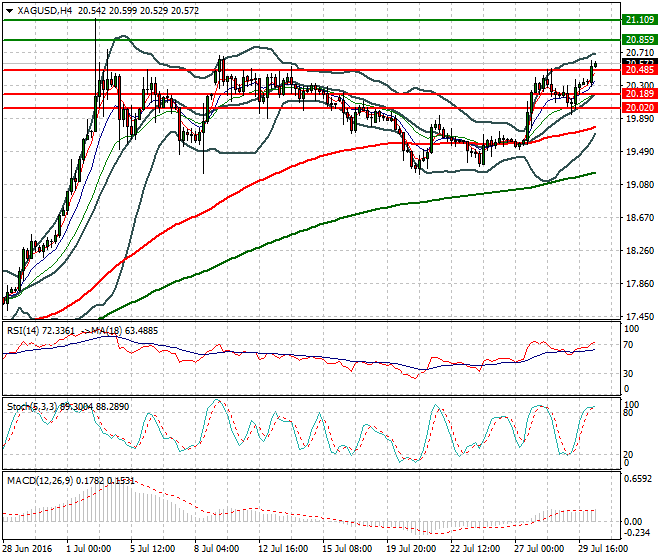The height and width of the screenshot is (560, 660).
Task: Click the 8 Jul 04:00 time label
Action: (216, 549)
